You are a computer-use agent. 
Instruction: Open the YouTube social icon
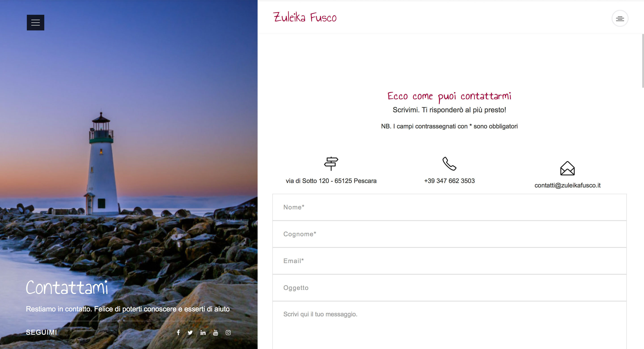coord(216,332)
